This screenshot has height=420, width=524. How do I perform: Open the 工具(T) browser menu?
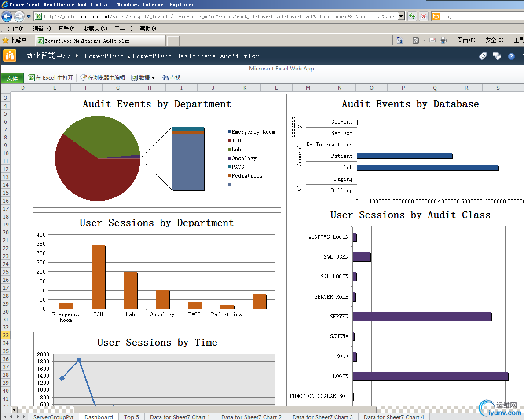pyautogui.click(x=124, y=29)
